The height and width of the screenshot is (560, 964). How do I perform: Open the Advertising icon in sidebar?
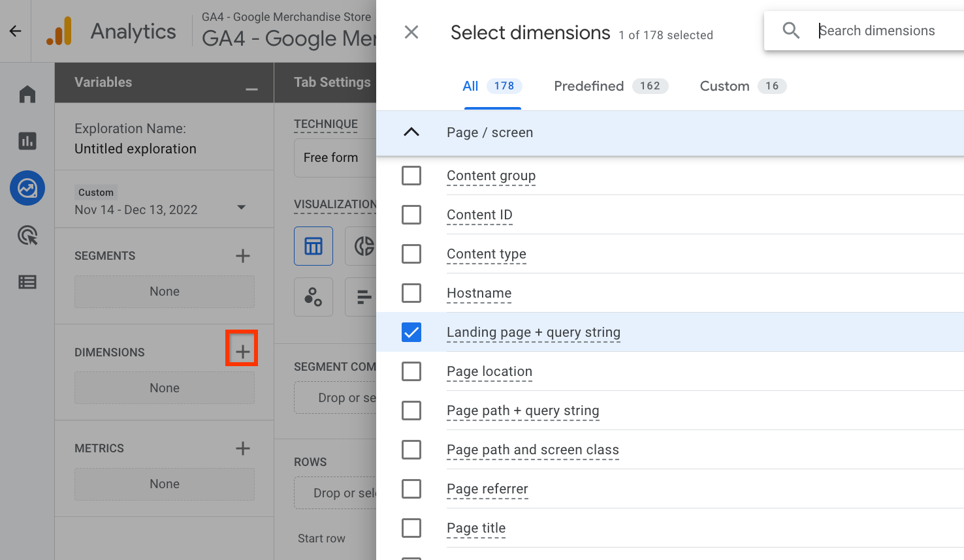[x=27, y=235]
